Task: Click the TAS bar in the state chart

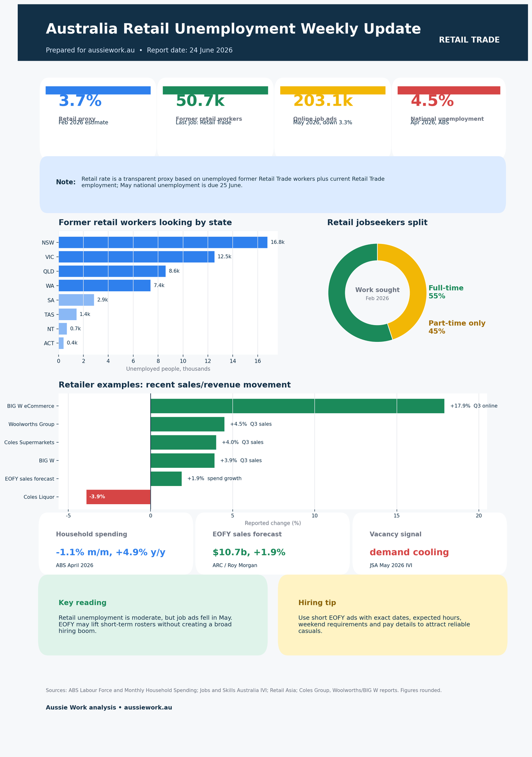Action: point(67,314)
